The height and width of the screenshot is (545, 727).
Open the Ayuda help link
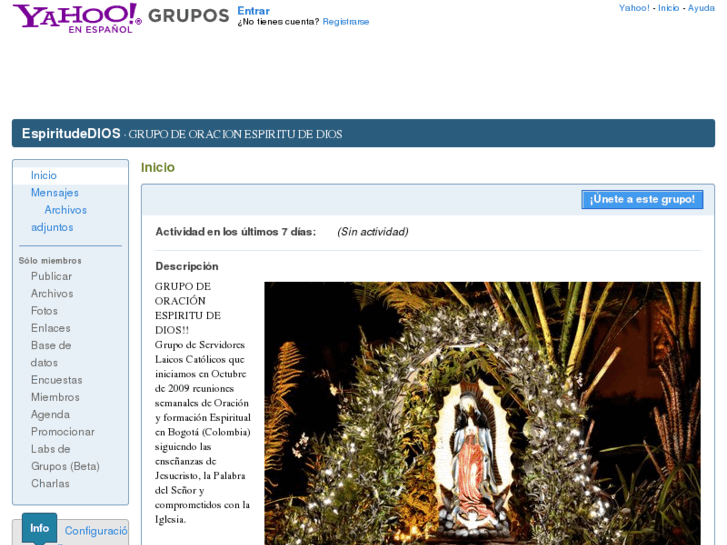coord(701,8)
